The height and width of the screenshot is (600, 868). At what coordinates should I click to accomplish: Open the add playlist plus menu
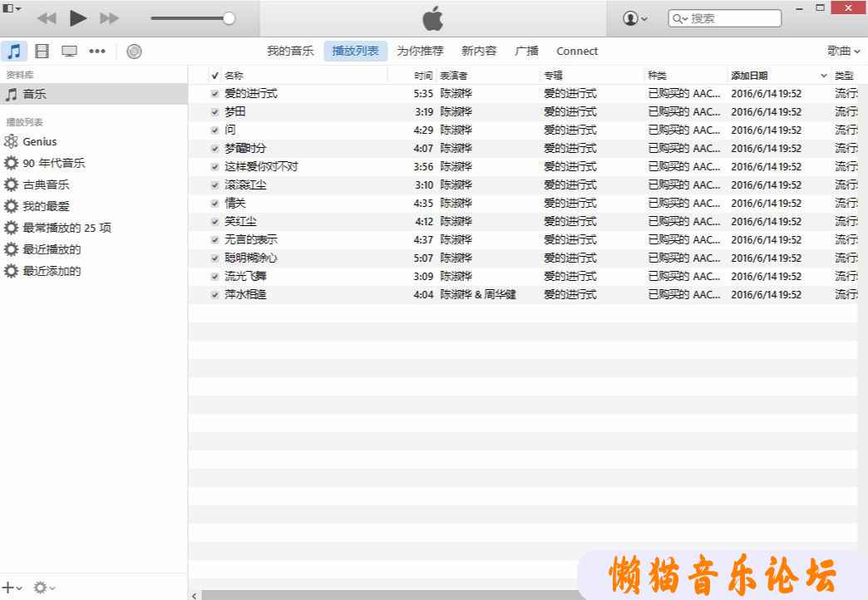[x=12, y=588]
